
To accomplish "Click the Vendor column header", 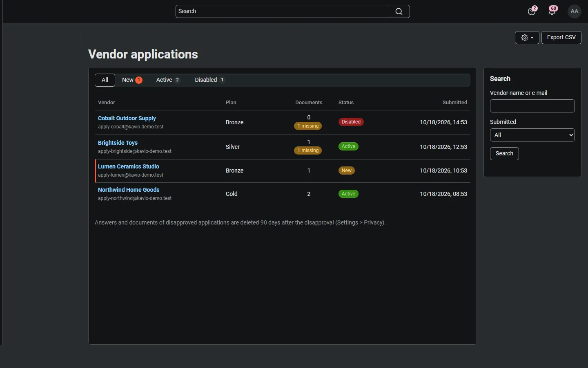I will click(107, 103).
